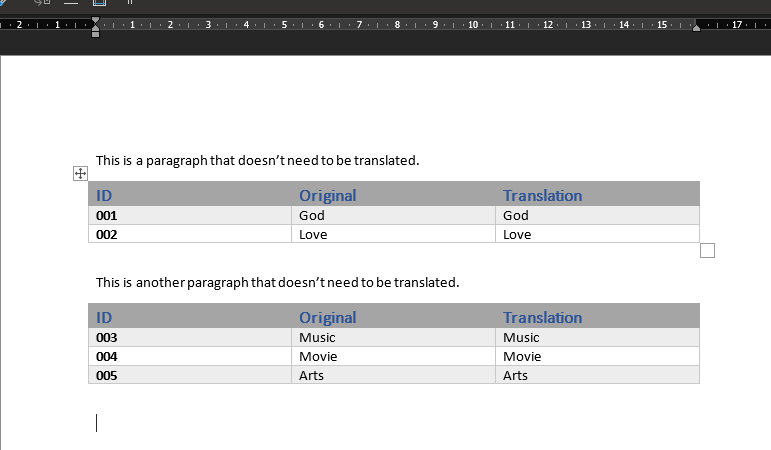Click the ID header above row 001
The width and height of the screenshot is (771, 450).
[104, 195]
